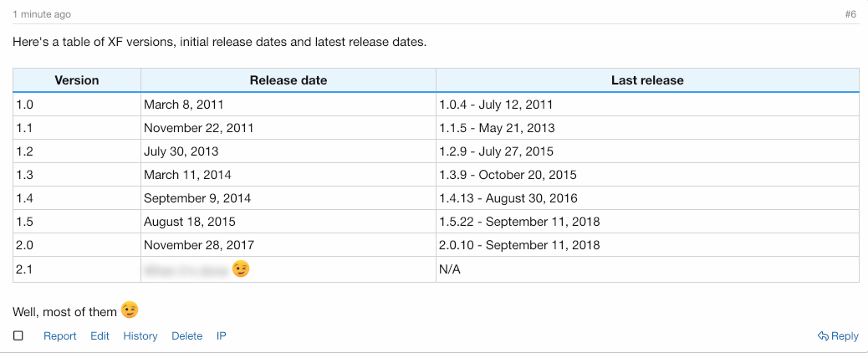This screenshot has height=353, width=868.
Task: Open the Report link
Action: click(59, 335)
